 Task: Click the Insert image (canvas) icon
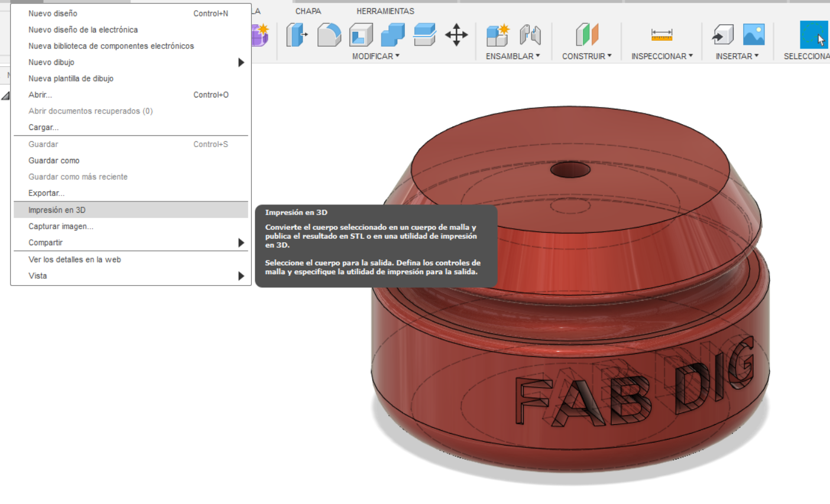[754, 34]
